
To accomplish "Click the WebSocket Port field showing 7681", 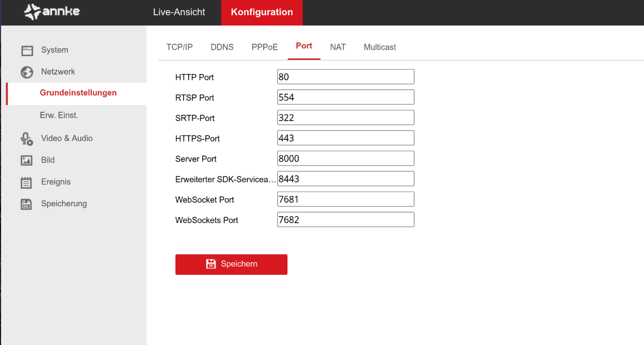I will 346,199.
